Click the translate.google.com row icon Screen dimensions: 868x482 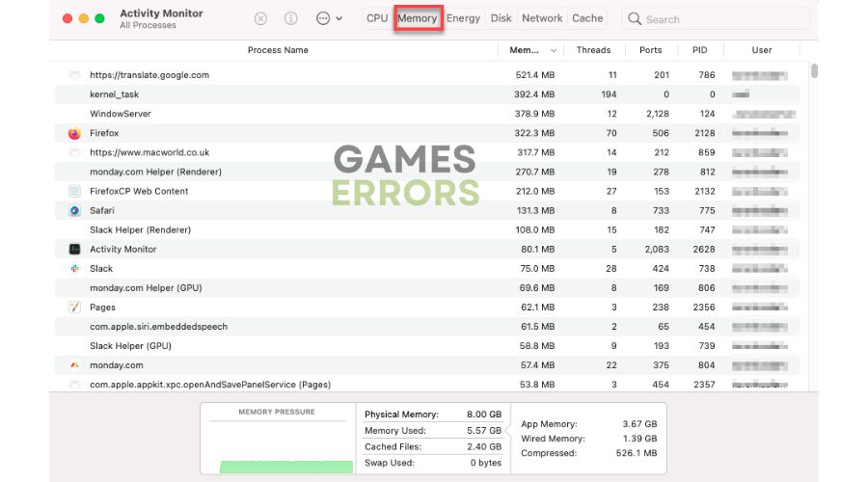[x=74, y=75]
